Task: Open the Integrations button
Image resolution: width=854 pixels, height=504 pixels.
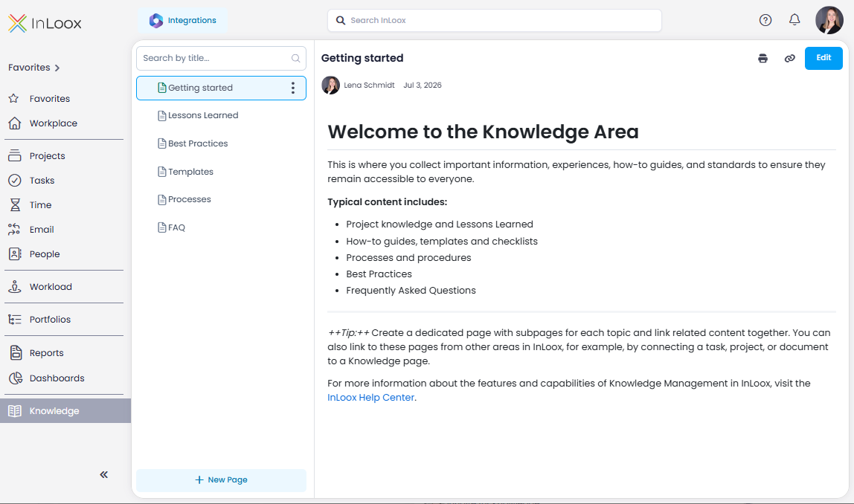Action: pos(182,21)
